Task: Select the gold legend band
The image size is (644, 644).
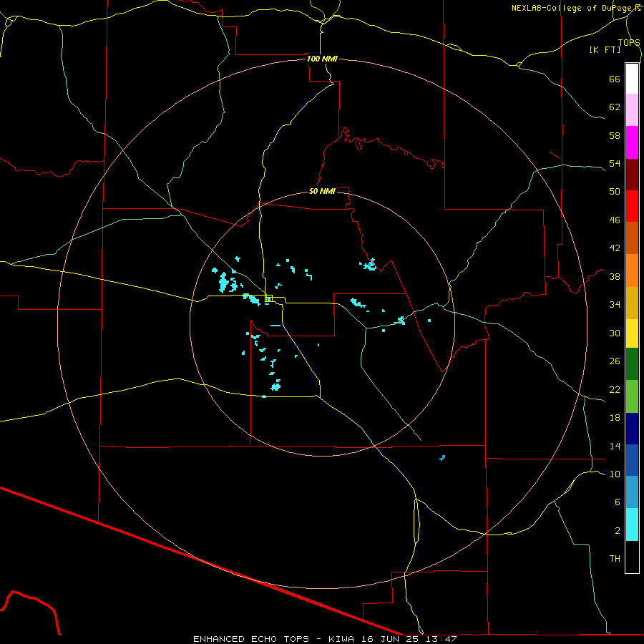Action: [x=632, y=303]
